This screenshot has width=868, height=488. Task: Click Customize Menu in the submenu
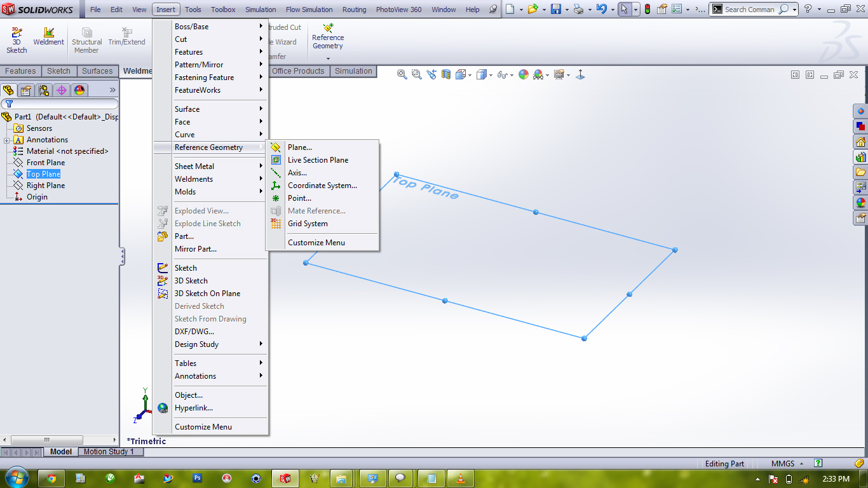coord(316,242)
